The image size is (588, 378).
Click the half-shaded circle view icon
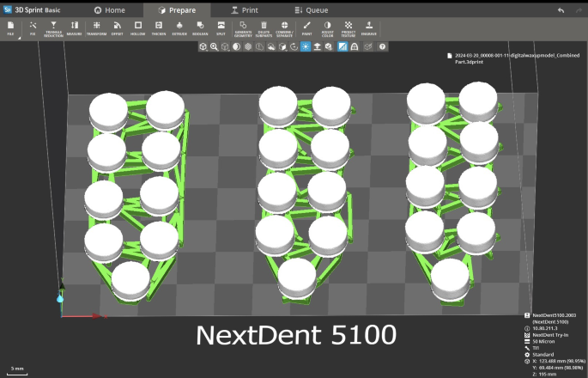[237, 47]
